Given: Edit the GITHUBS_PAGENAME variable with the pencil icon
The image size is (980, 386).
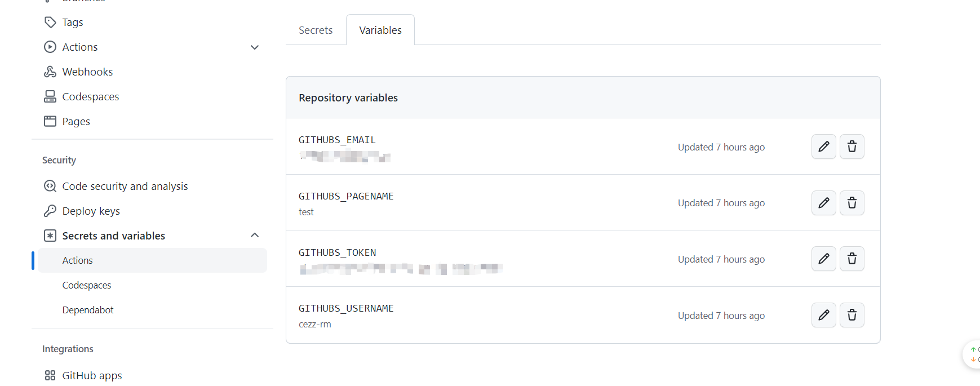Looking at the screenshot, I should click(x=823, y=203).
